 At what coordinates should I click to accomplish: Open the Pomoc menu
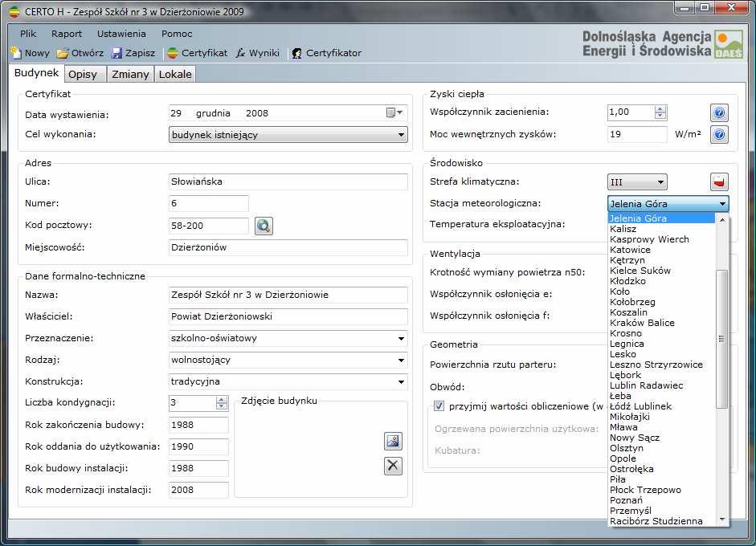pos(177,34)
